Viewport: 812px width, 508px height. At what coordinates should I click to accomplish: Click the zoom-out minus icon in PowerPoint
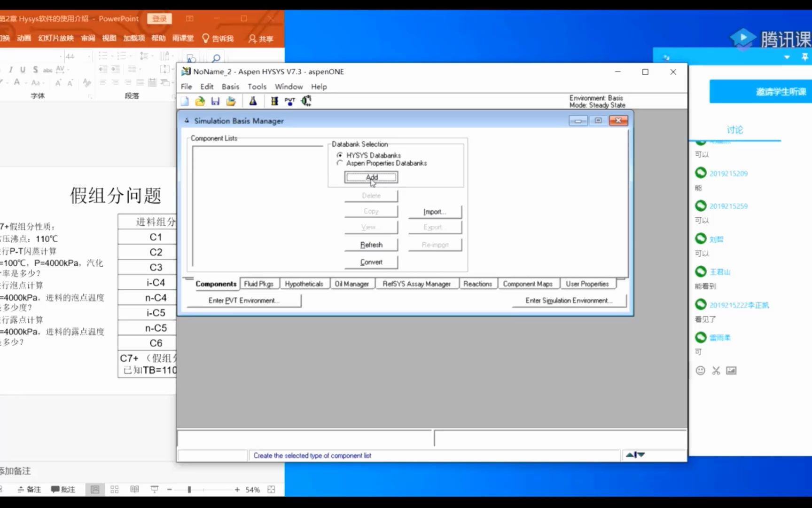pyautogui.click(x=170, y=490)
